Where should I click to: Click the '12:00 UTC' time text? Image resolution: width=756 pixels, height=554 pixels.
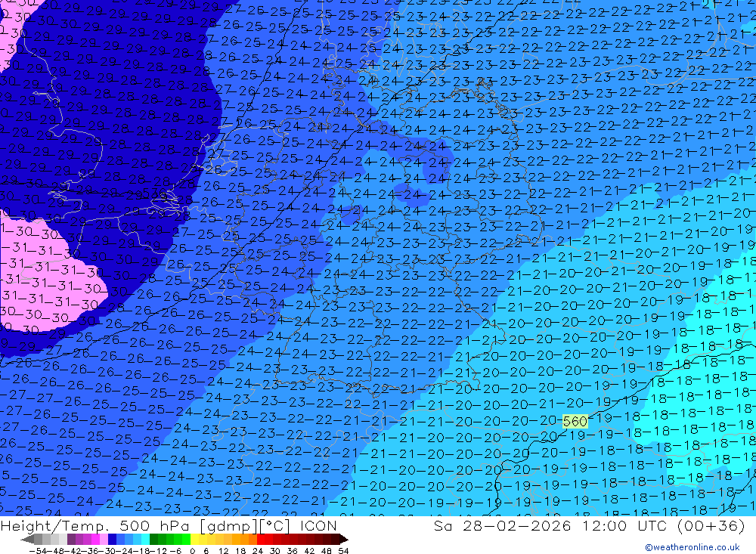tap(624, 525)
